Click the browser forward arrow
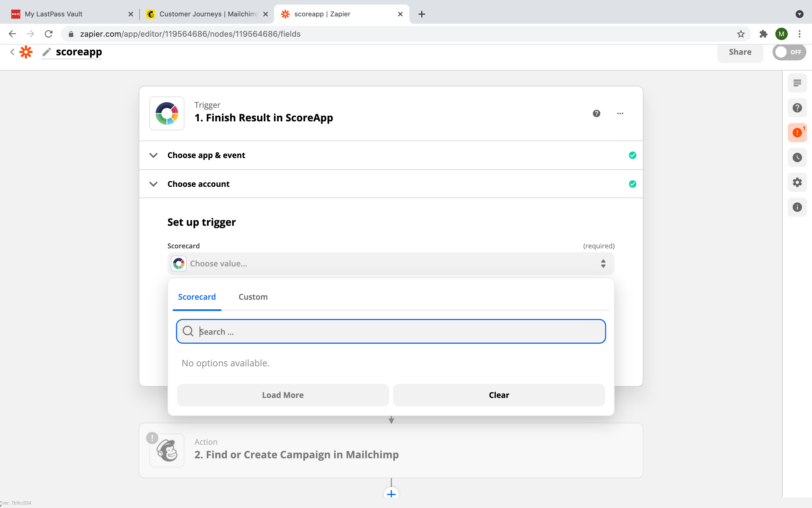This screenshot has height=508, width=812. tap(30, 34)
